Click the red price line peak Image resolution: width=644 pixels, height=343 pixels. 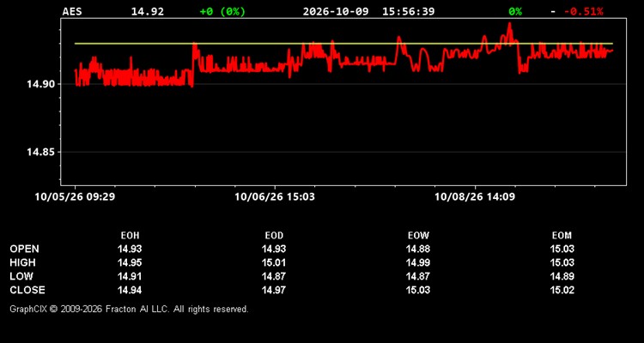pyautogui.click(x=510, y=25)
